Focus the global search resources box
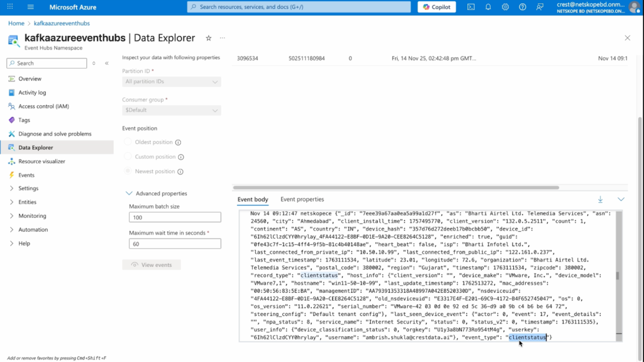 tap(299, 7)
